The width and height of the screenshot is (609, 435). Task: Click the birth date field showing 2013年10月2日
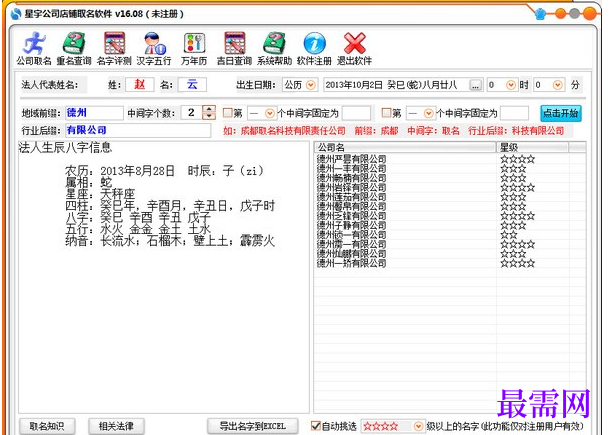point(397,85)
